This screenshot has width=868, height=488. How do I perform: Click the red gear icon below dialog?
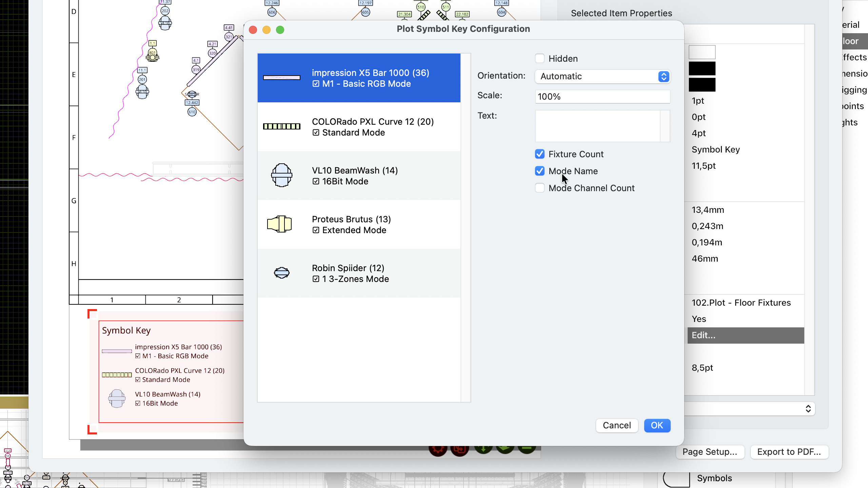tap(438, 450)
